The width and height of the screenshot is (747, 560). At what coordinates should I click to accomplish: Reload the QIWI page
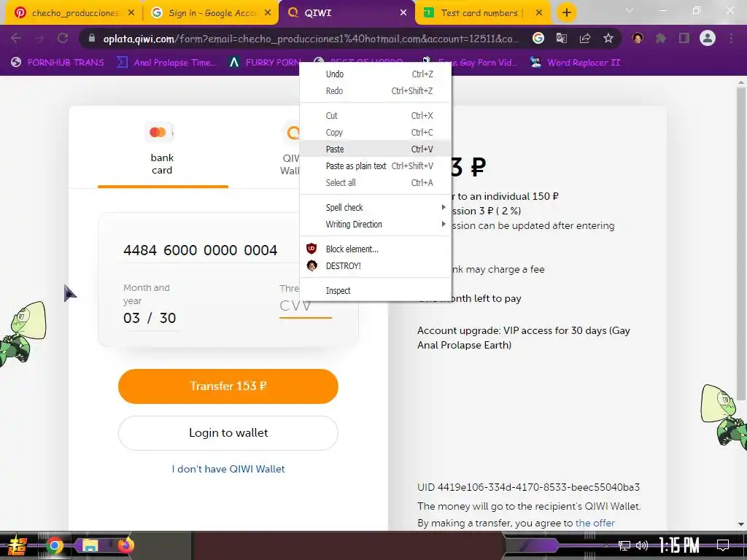pyautogui.click(x=63, y=38)
